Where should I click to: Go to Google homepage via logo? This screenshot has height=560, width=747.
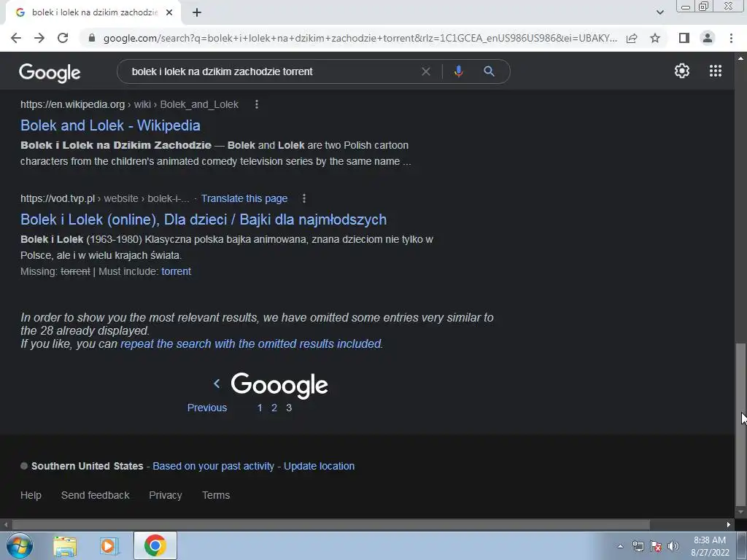pyautogui.click(x=50, y=72)
